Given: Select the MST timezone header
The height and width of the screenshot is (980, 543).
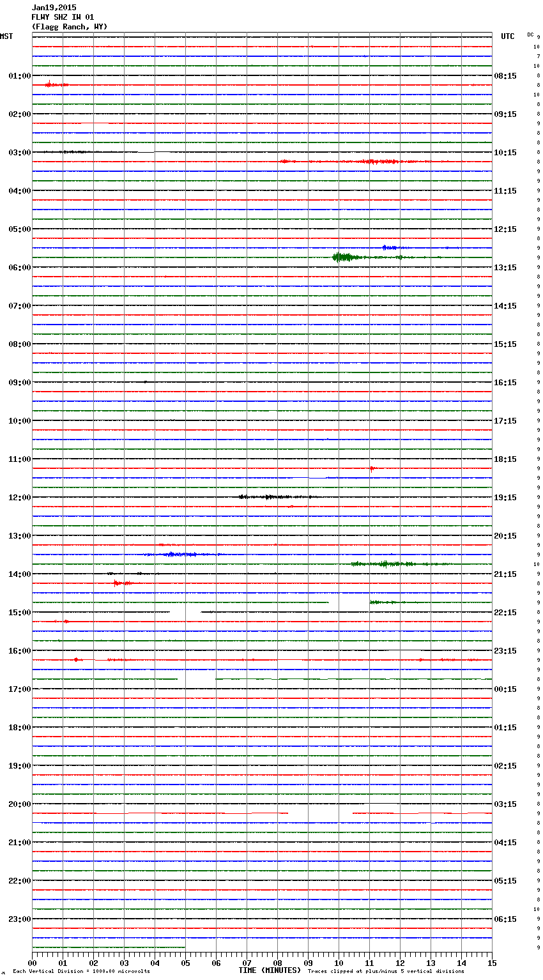Looking at the screenshot, I should point(6,36).
